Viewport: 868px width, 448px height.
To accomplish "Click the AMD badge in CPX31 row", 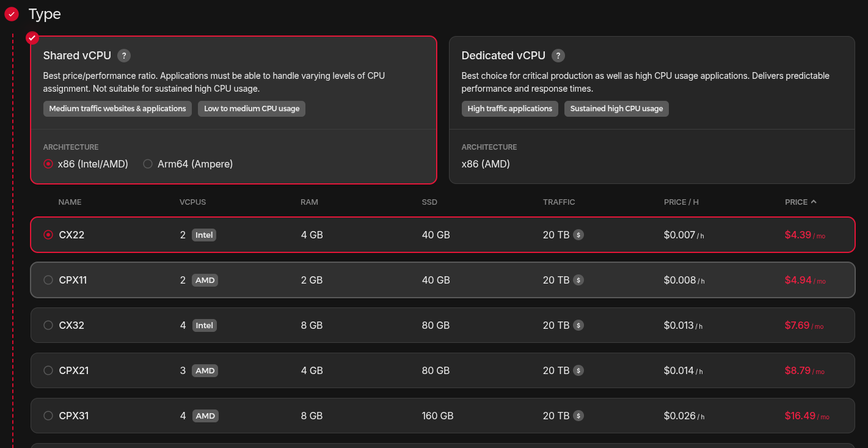I will (x=205, y=416).
